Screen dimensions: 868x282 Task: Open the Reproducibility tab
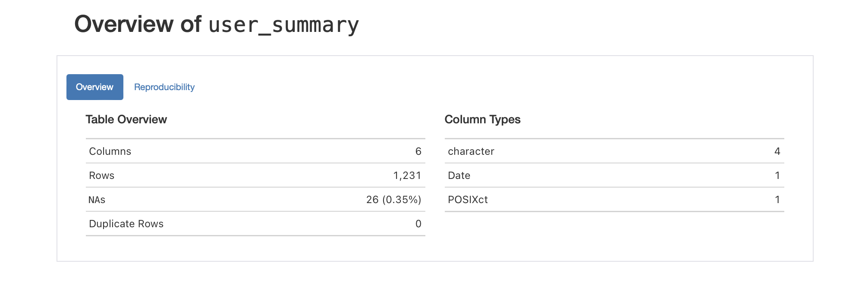pyautogui.click(x=164, y=87)
